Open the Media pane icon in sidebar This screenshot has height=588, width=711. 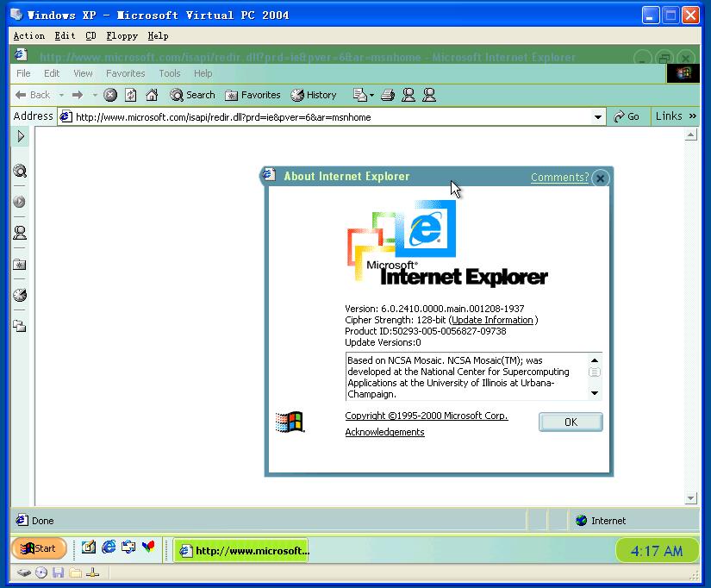(20, 202)
